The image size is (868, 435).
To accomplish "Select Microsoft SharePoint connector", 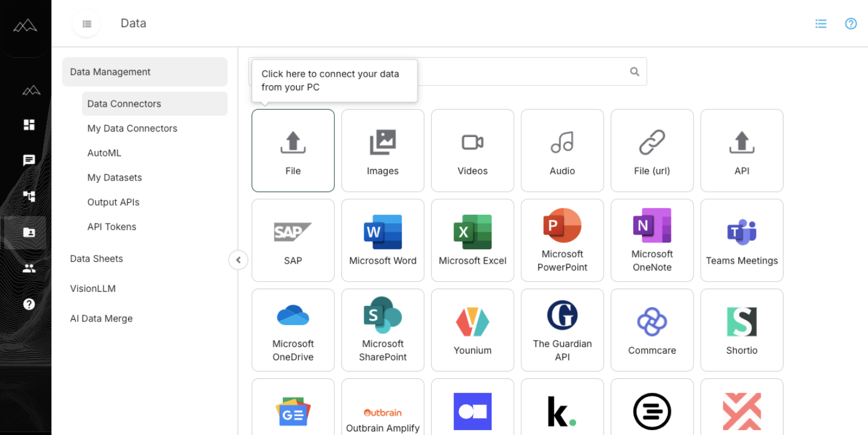I will pos(383,330).
